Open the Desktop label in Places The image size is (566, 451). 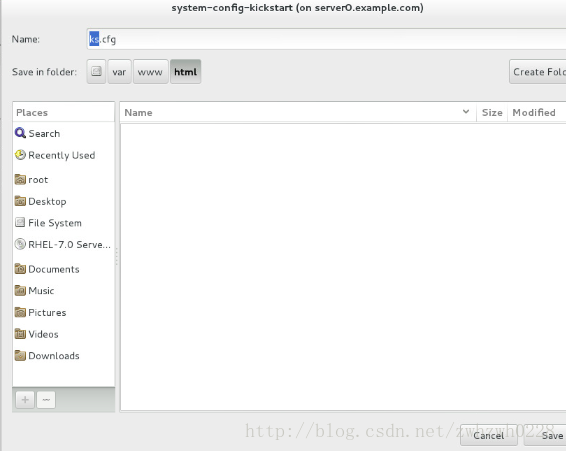(x=47, y=201)
